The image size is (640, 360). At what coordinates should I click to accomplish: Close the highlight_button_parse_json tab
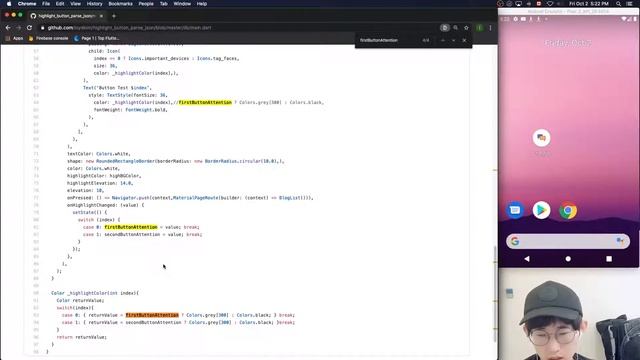[x=101, y=16]
